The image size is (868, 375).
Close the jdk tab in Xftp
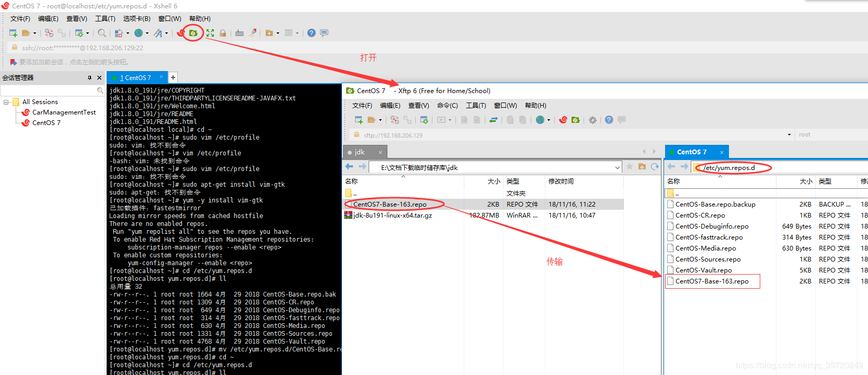pos(380,152)
